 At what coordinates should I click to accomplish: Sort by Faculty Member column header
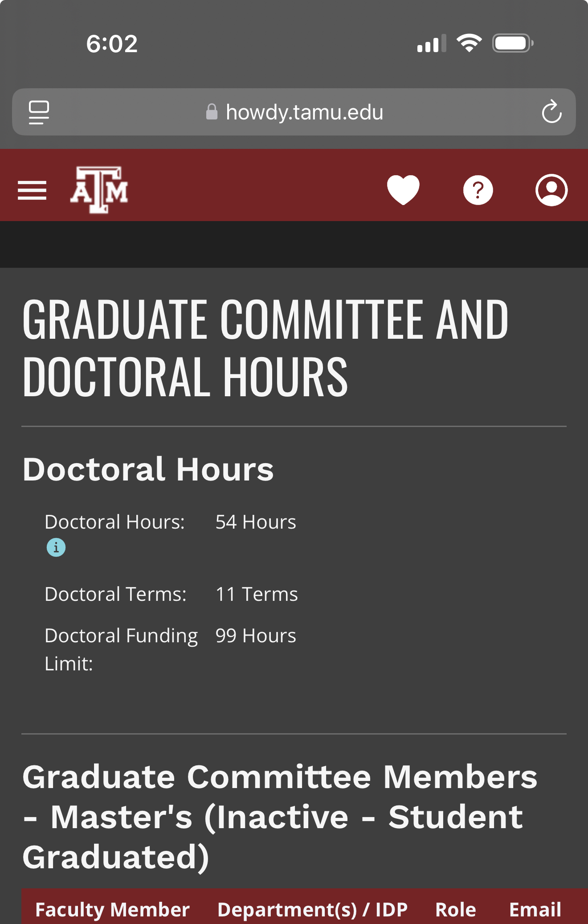coord(112,909)
